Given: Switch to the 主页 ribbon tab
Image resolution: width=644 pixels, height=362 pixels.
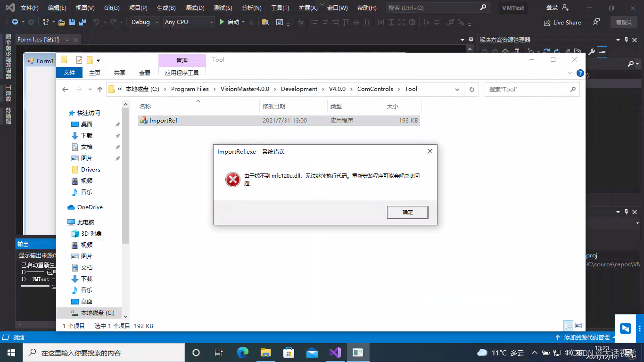Looking at the screenshot, I should (x=95, y=73).
